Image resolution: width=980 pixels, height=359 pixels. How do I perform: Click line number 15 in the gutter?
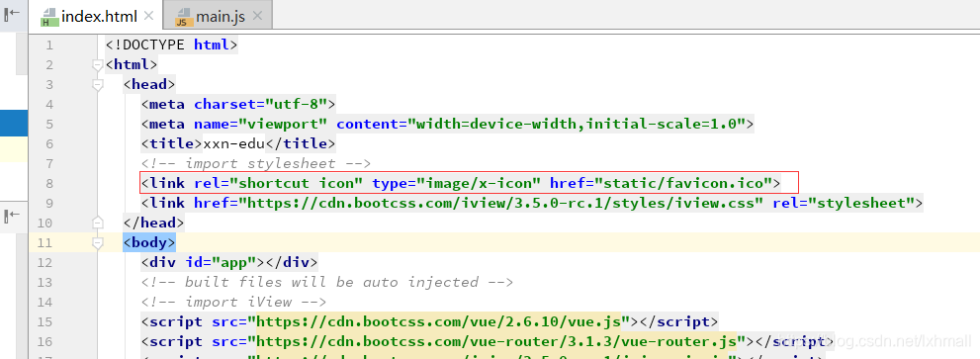pos(45,322)
